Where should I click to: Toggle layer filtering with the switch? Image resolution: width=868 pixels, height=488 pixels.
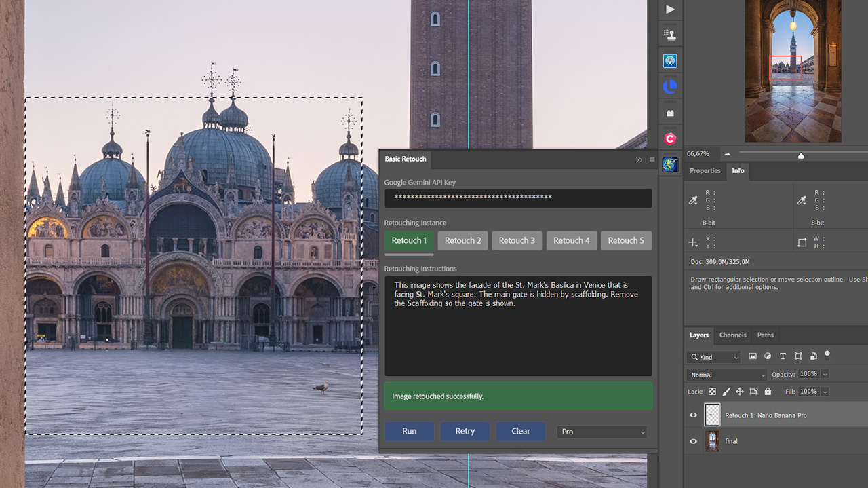827,356
